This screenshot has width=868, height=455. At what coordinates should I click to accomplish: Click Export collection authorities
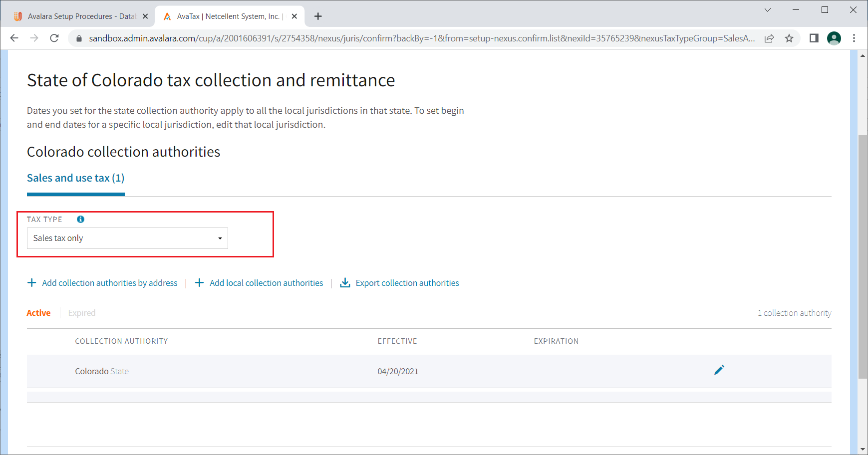[x=407, y=283]
